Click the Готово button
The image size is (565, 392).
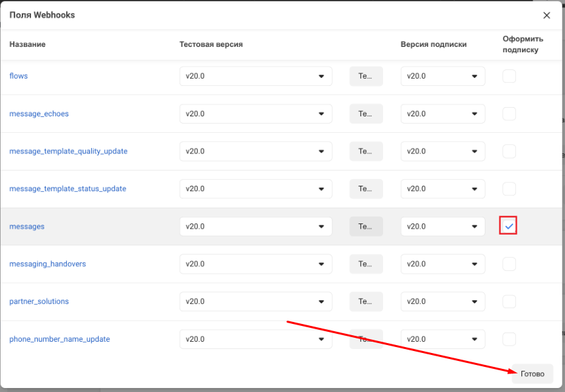532,373
